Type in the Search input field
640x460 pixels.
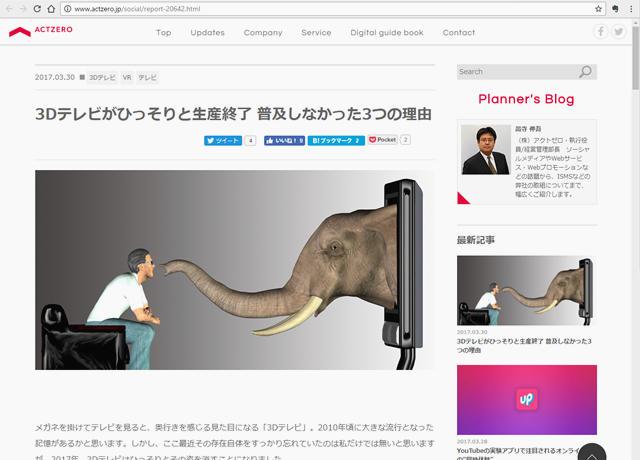coord(515,72)
